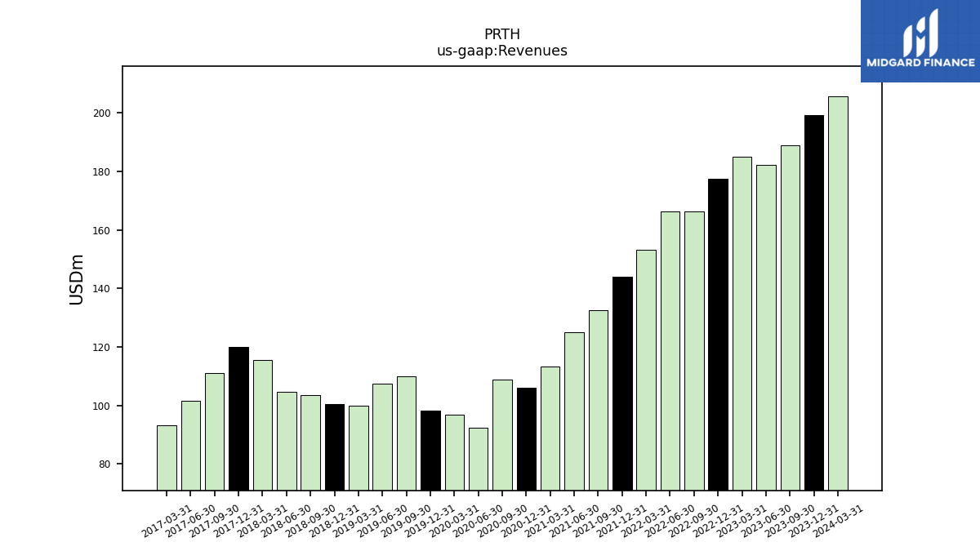Select the 2018-09-30 revenue bar

pos(310,442)
